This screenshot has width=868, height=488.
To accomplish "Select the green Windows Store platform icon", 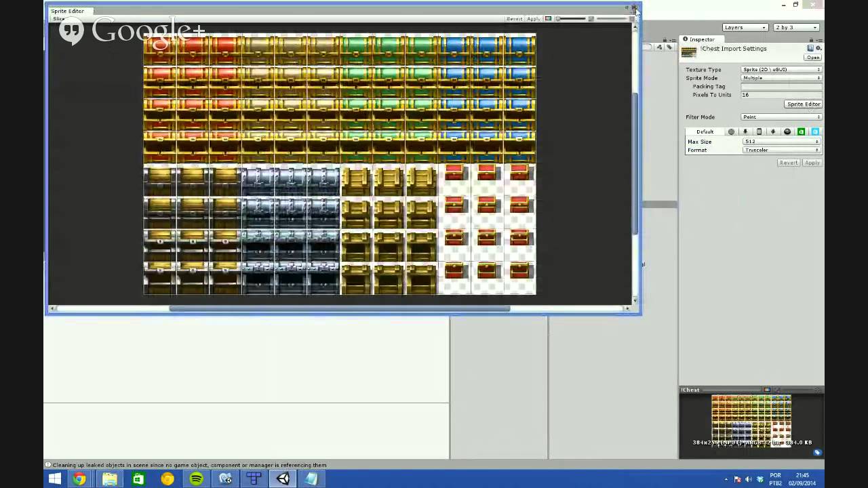I will click(801, 131).
